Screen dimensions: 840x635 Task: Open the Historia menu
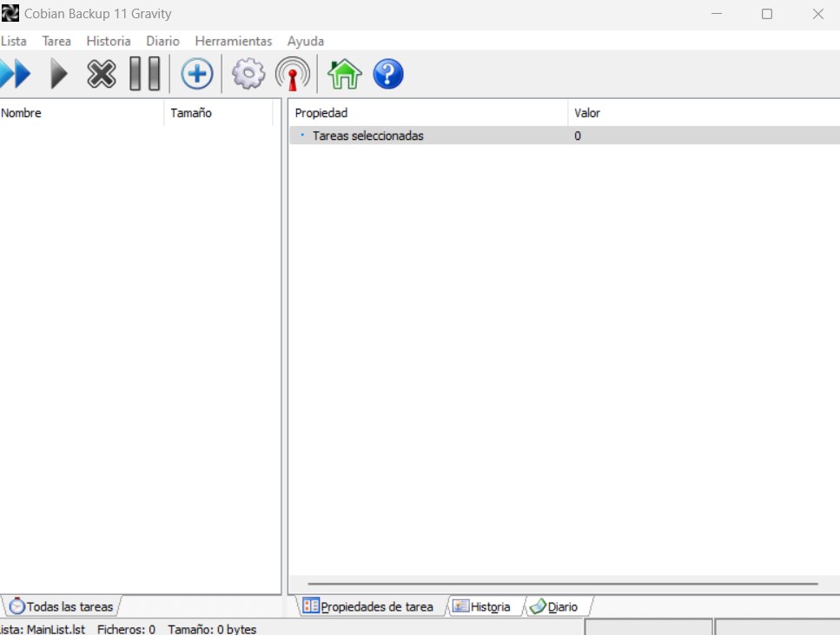pos(109,41)
